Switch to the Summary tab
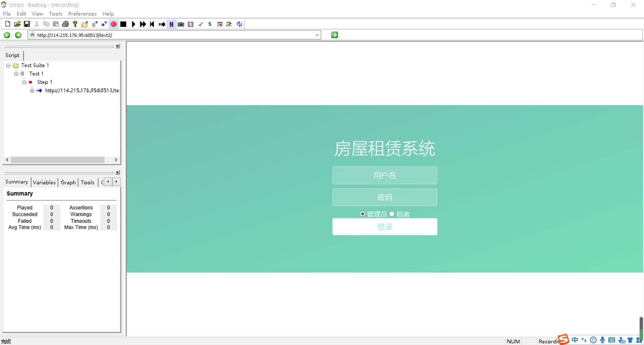This screenshot has width=644, height=345. (17, 182)
